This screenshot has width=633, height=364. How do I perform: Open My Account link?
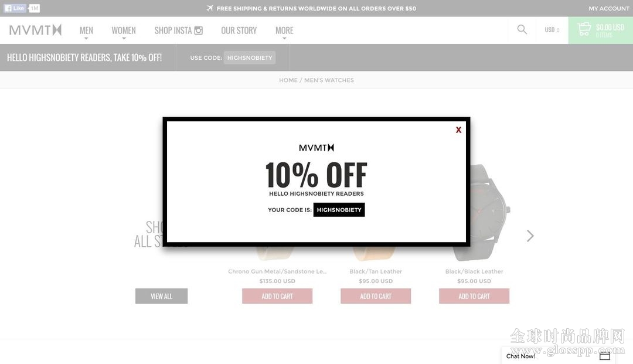pos(608,8)
